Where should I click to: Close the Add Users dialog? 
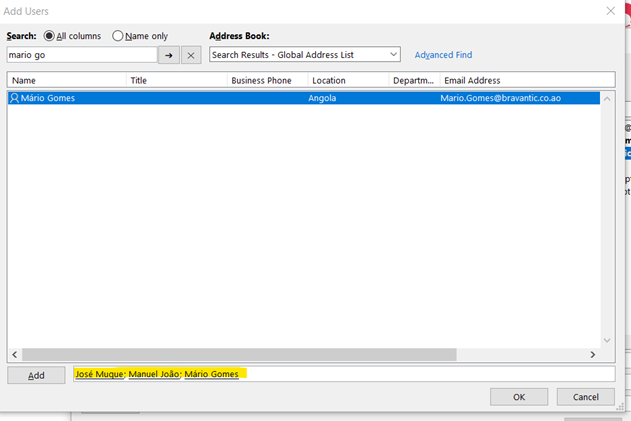(610, 11)
